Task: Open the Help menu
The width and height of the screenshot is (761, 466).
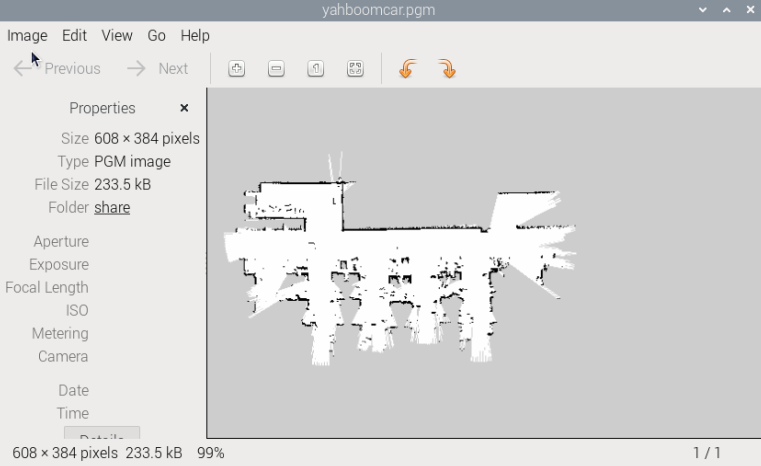Action: [x=195, y=35]
